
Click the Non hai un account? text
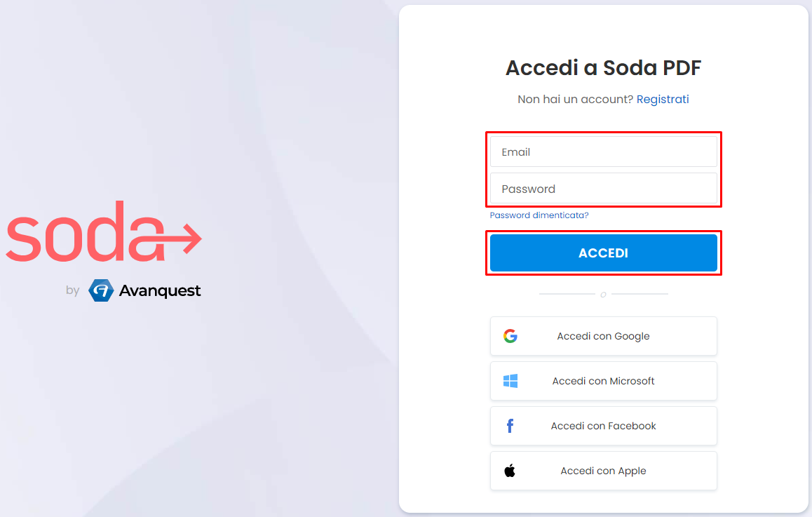[x=575, y=100]
